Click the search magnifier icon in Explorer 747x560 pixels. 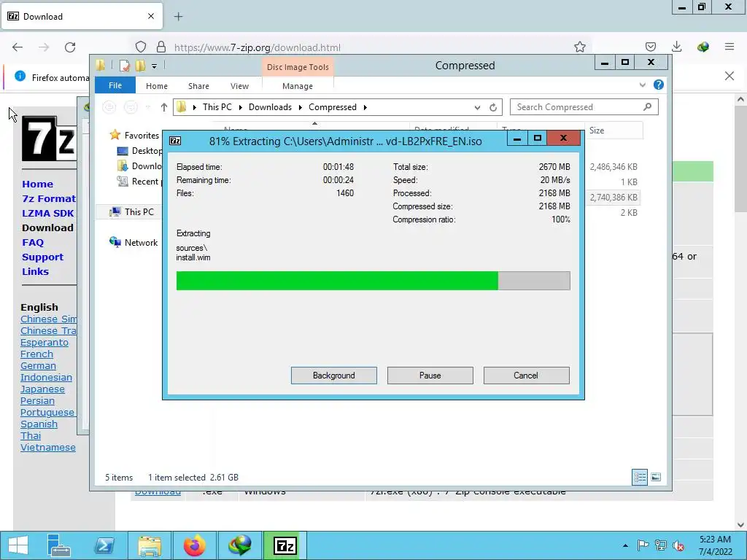tap(647, 106)
